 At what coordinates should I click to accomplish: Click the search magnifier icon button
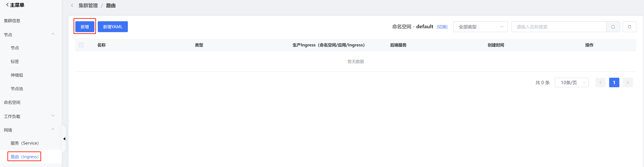point(613,27)
